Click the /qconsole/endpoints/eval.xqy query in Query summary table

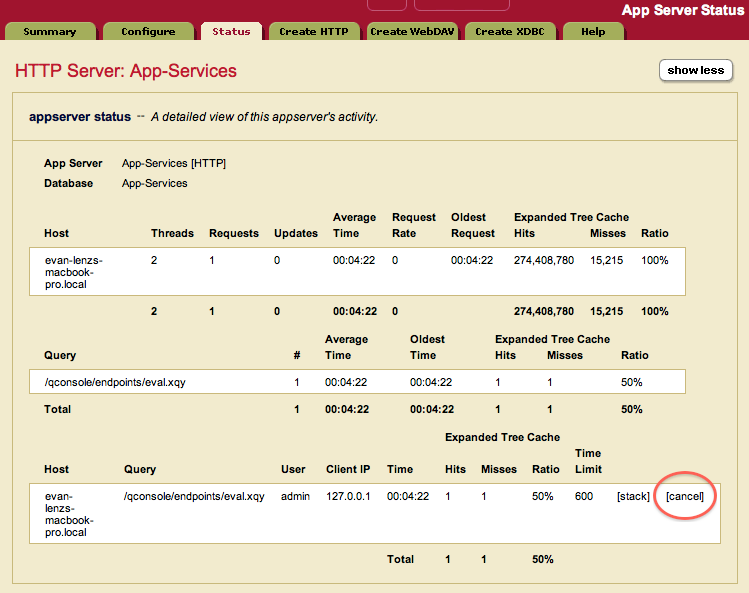pos(115,382)
